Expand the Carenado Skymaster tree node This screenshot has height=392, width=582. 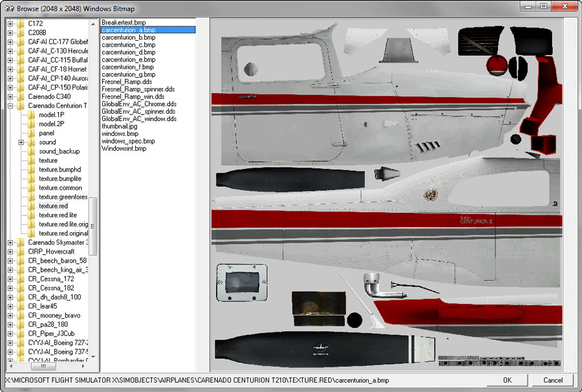click(10, 242)
